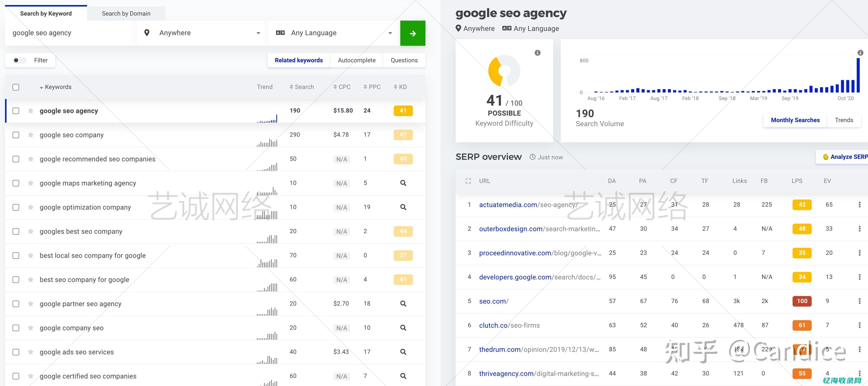Focus the keyword search input field
868x386 pixels.
[71, 33]
